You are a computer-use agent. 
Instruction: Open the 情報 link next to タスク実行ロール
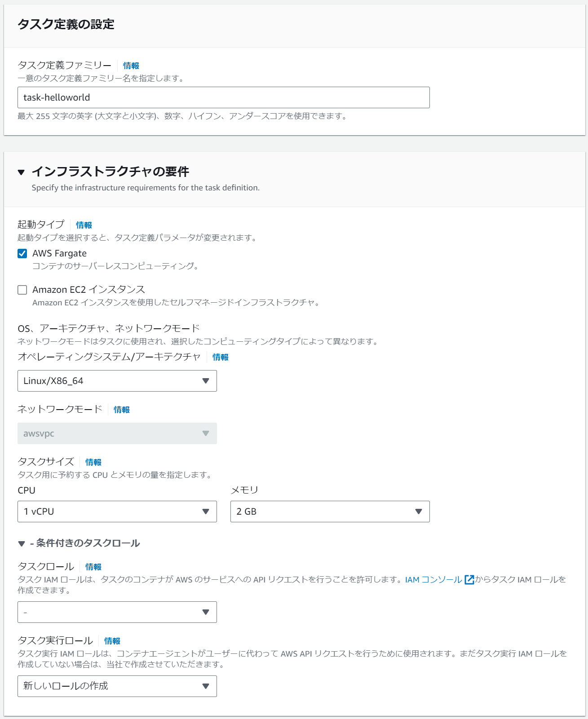(112, 641)
